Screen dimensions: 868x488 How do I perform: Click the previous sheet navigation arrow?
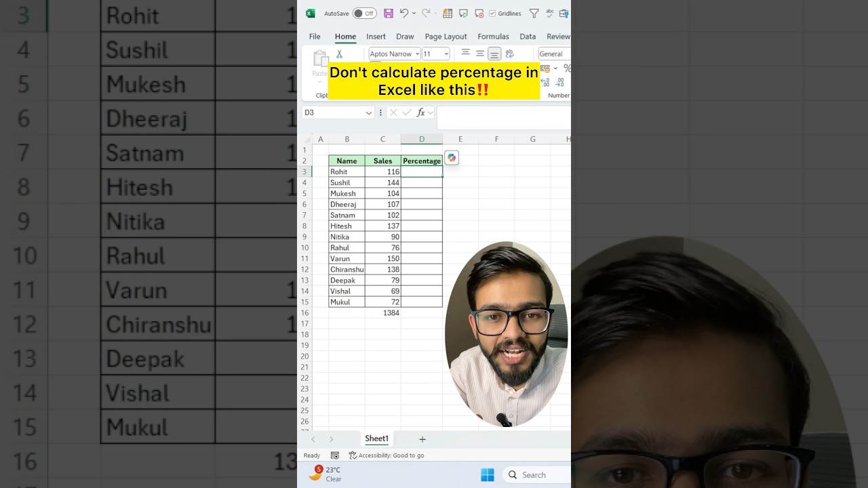click(x=313, y=439)
